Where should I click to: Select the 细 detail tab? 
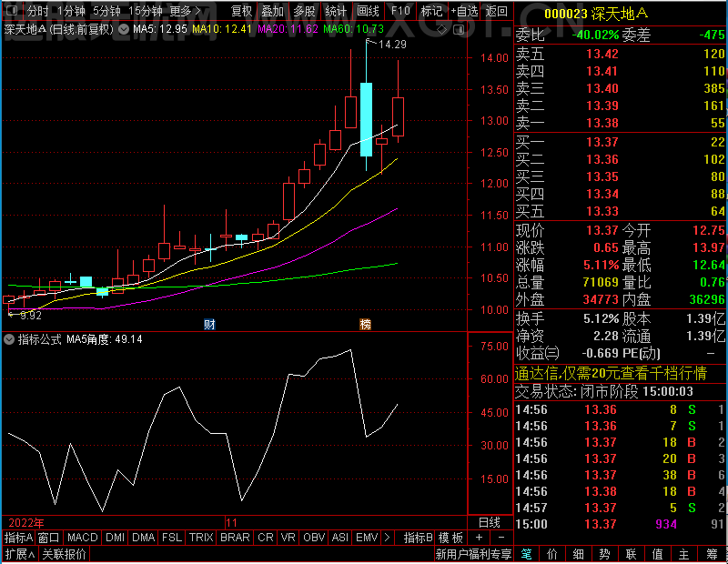point(578,554)
